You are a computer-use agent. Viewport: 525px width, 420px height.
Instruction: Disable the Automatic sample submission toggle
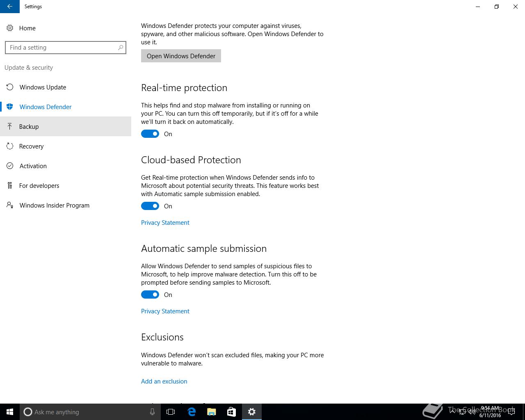tap(150, 294)
